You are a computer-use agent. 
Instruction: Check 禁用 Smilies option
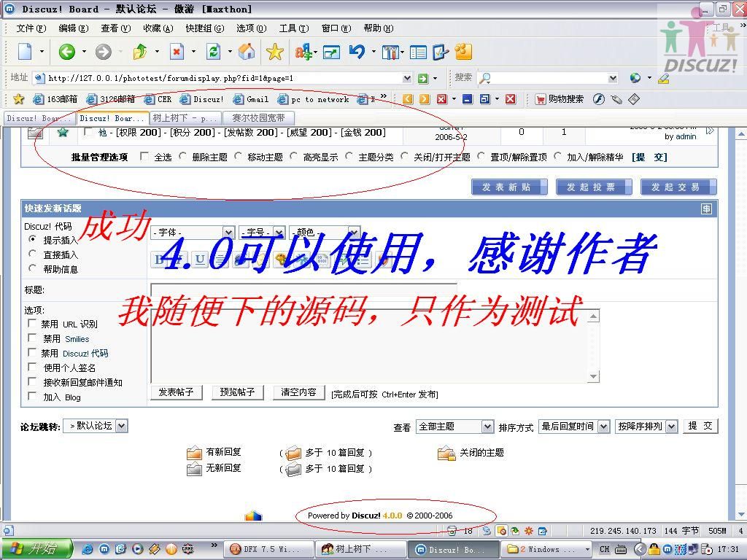tap(32, 338)
